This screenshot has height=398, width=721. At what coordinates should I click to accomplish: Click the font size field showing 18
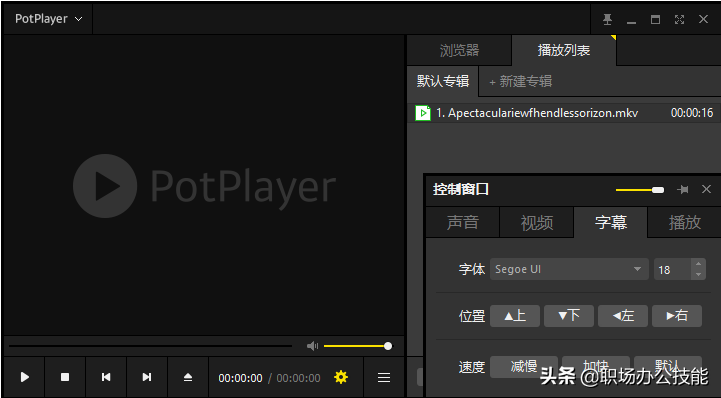(x=672, y=269)
